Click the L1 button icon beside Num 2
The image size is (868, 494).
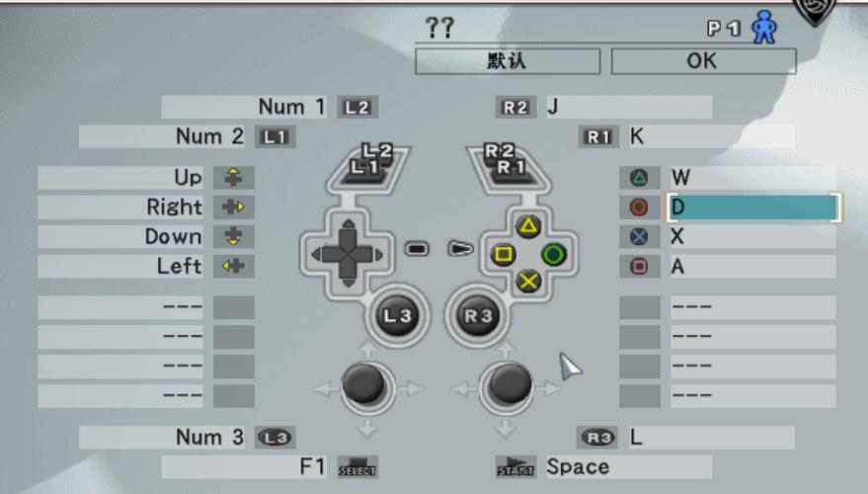pos(276,136)
